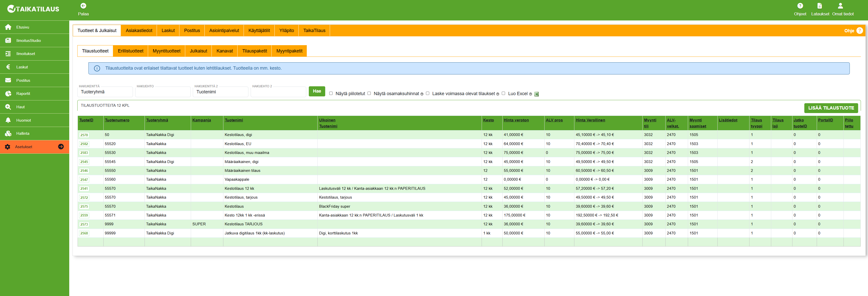The image size is (868, 296).
Task: Open the Hakukenttä 2 dropdown showing Tuotenimi
Action: tap(220, 92)
